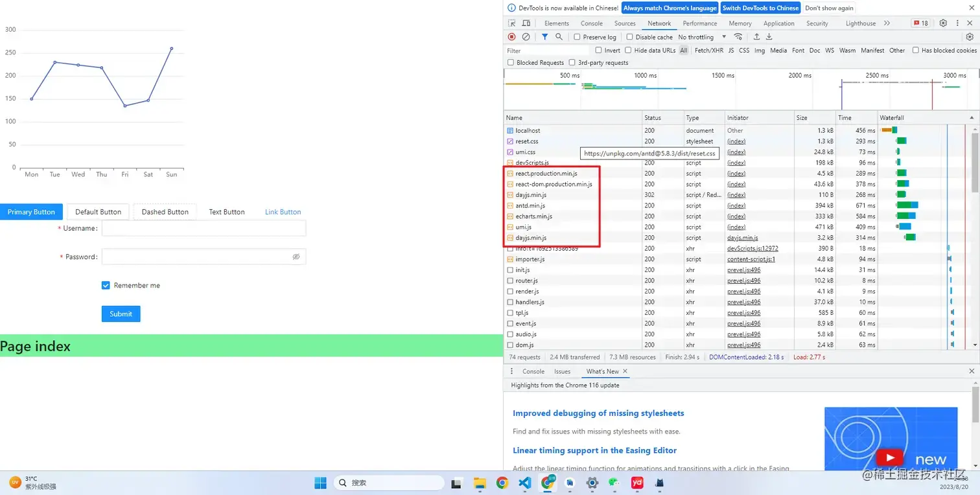The image size is (980, 495).
Task: Filter requests by JS type
Action: coord(731,50)
